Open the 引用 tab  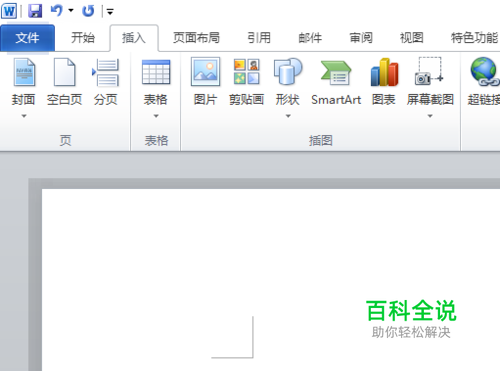(x=259, y=38)
